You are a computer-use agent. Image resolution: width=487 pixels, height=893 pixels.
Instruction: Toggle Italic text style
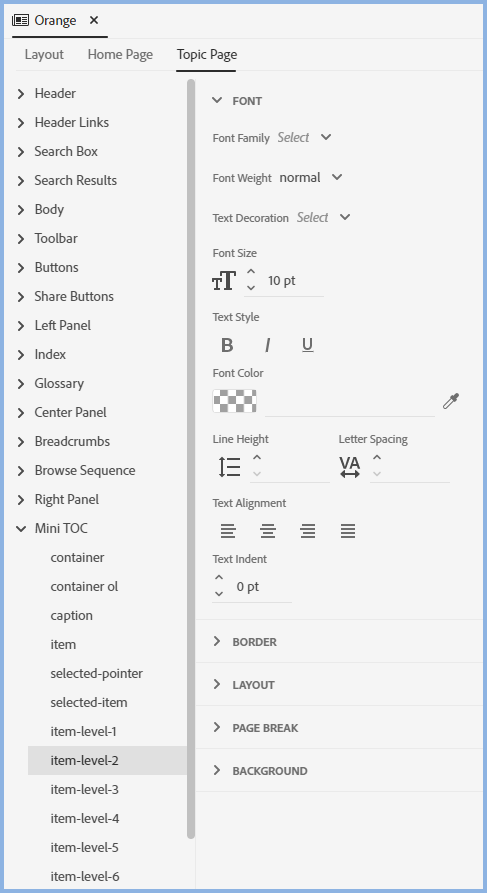tap(267, 345)
